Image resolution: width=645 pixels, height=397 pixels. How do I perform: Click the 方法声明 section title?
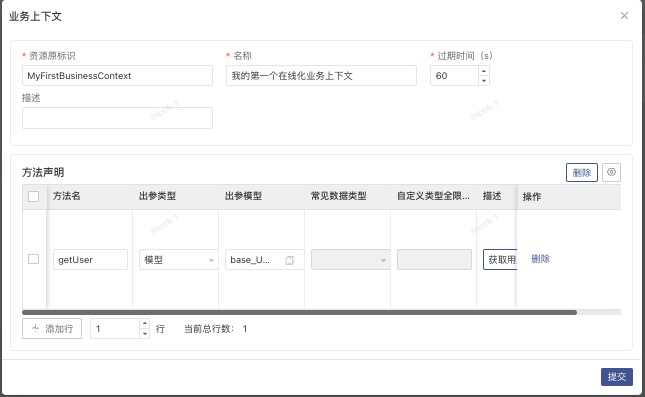point(43,172)
